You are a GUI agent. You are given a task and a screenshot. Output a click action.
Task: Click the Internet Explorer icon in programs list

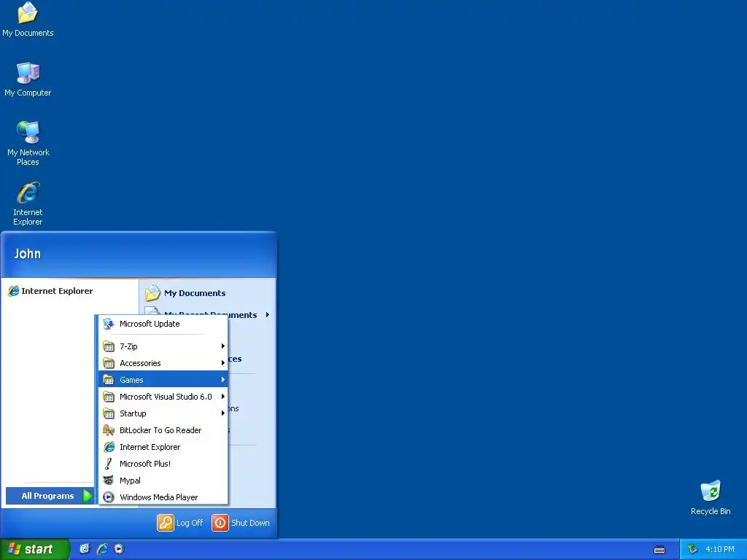[109, 447]
